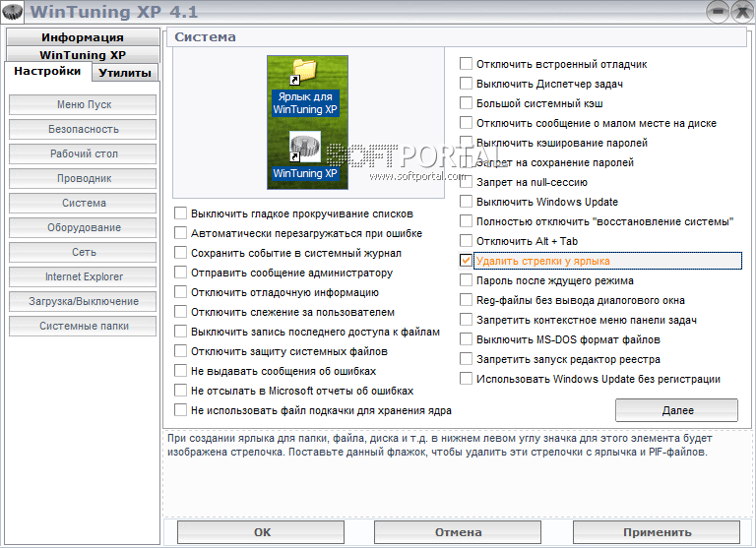The height and width of the screenshot is (548, 756).
Task: Click the Применить button
Action: [657, 532]
